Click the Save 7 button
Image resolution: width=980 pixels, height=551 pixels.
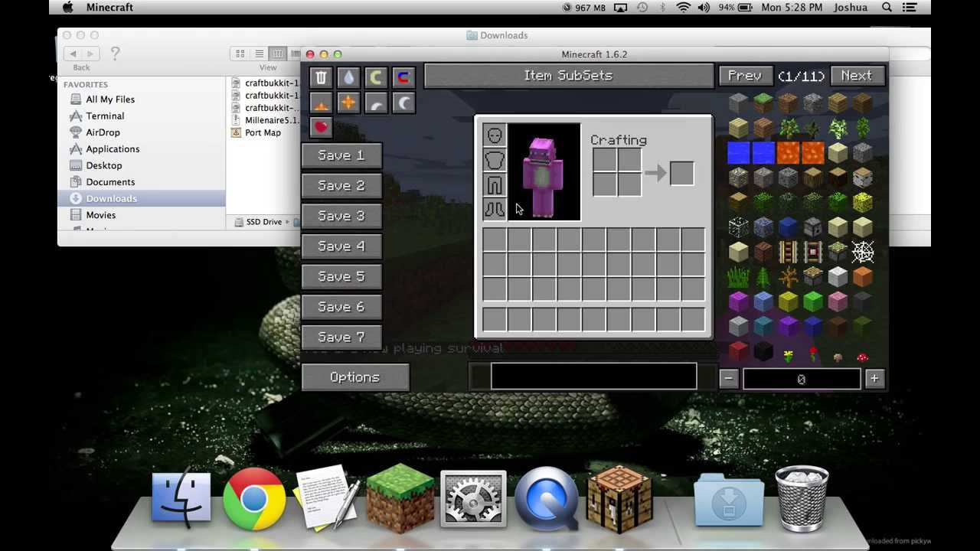pos(341,337)
